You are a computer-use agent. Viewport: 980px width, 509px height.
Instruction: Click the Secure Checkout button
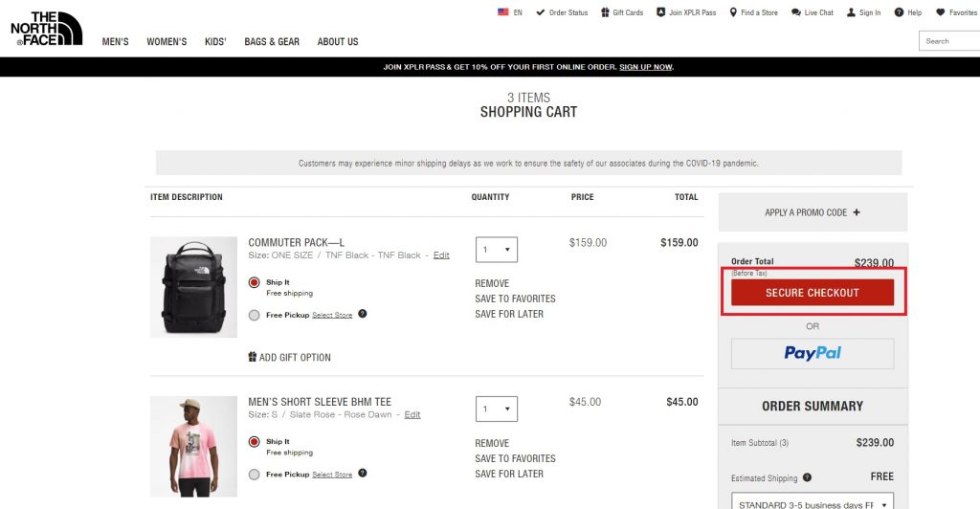[x=813, y=293]
